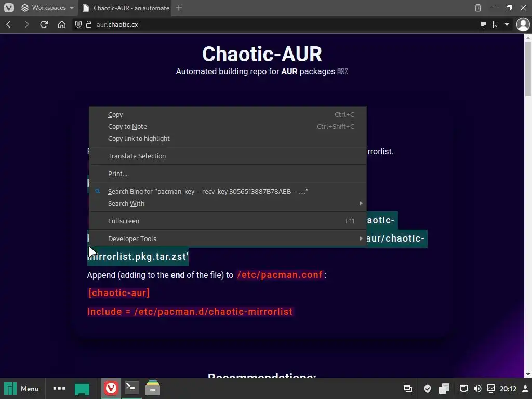Open the network tray icon
This screenshot has height=399, width=532.
(x=463, y=389)
